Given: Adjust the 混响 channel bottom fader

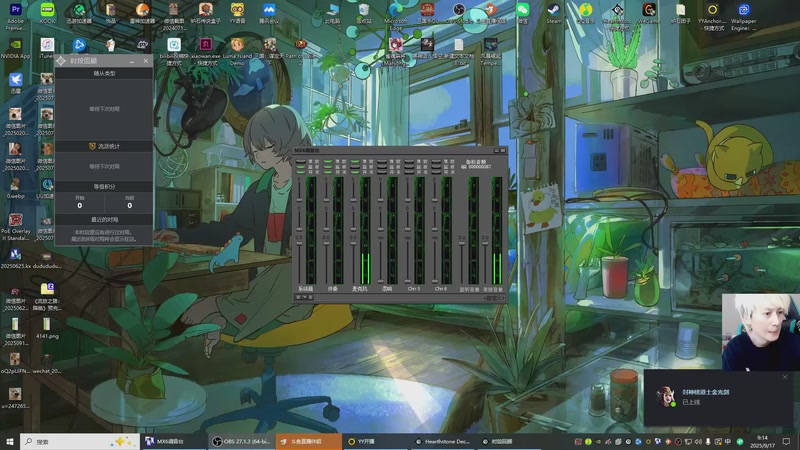Looking at the screenshot, I should pyautogui.click(x=381, y=281).
